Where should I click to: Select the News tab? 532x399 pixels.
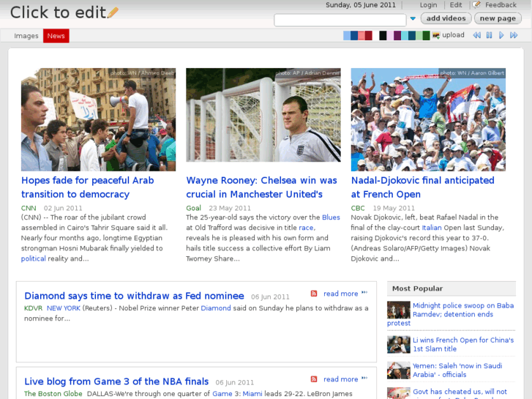[56, 36]
